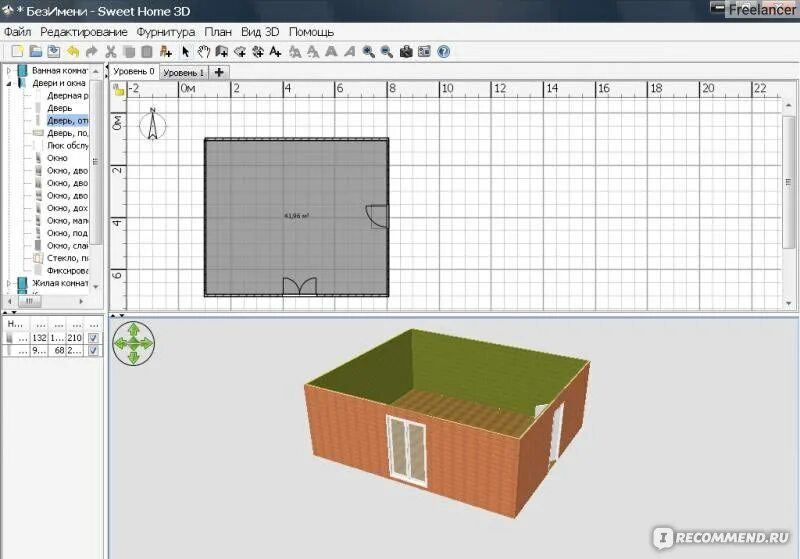Click the Create photo camera icon
This screenshot has width=800, height=559.
[406, 52]
